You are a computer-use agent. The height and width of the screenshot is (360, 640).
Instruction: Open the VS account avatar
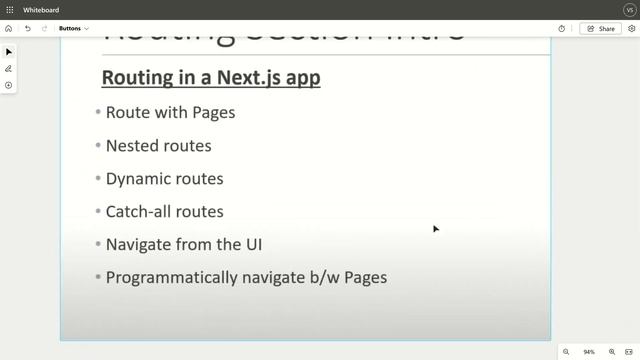(x=629, y=10)
